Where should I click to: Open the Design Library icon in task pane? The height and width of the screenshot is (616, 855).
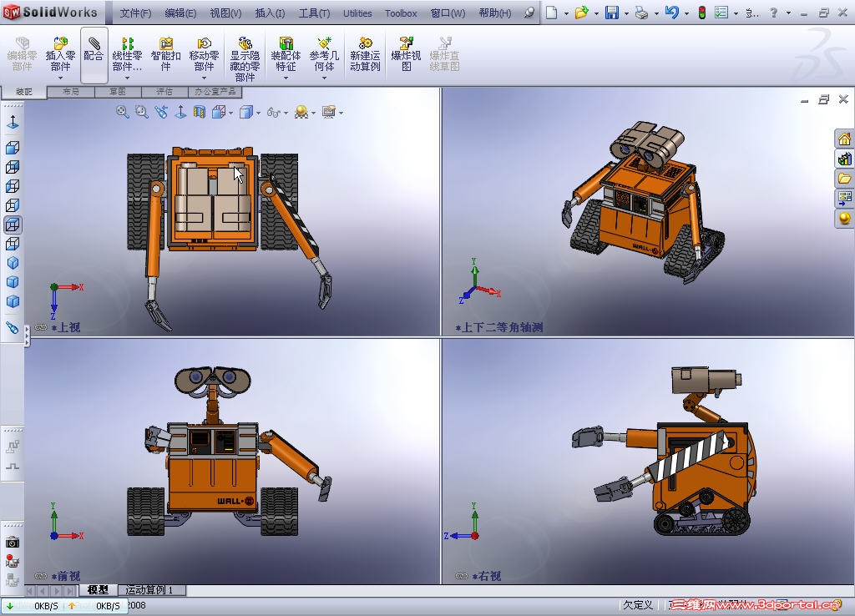point(845,159)
